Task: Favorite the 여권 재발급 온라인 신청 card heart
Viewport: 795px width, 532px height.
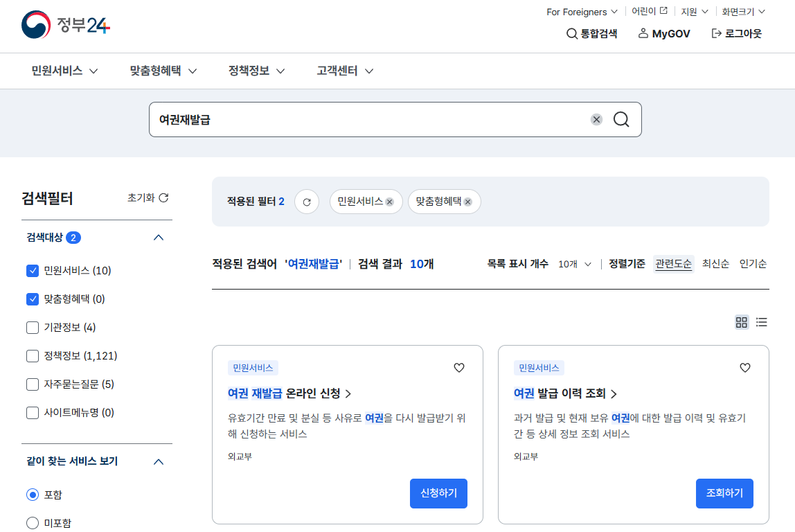Action: pos(458,368)
